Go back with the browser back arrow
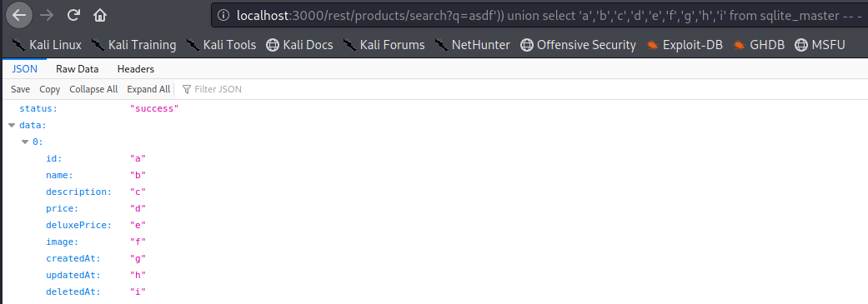Screen dimensions: 868x304 coord(19,15)
